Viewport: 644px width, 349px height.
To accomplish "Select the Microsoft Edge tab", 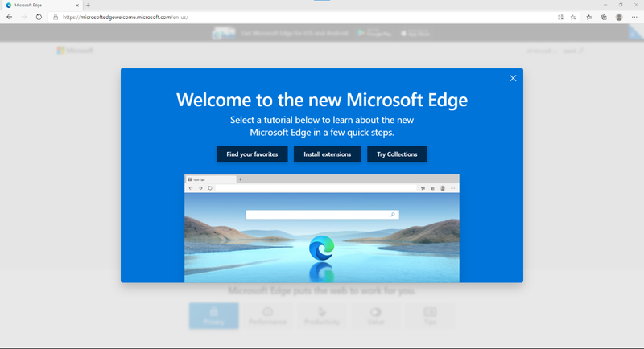I will [41, 6].
